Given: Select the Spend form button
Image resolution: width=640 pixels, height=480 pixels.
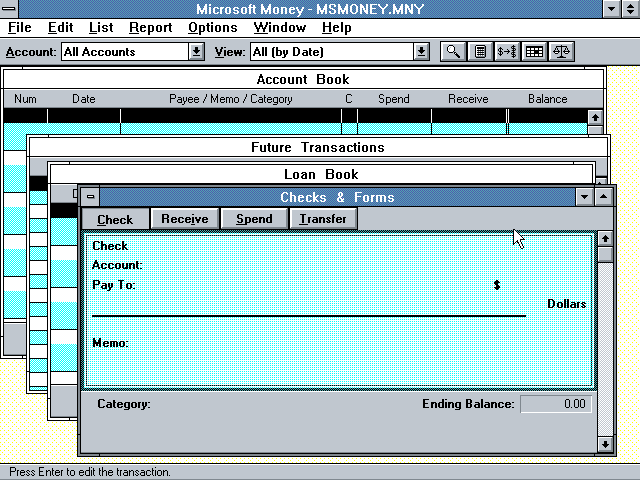Looking at the screenshot, I should (254, 219).
